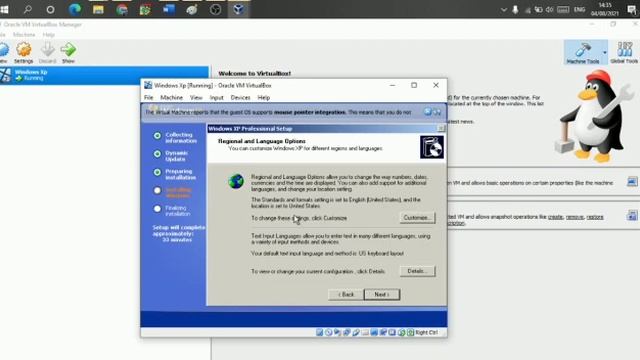Click the Back button in XP Setup
Image resolution: width=640 pixels, height=360 pixels.
tap(346, 294)
